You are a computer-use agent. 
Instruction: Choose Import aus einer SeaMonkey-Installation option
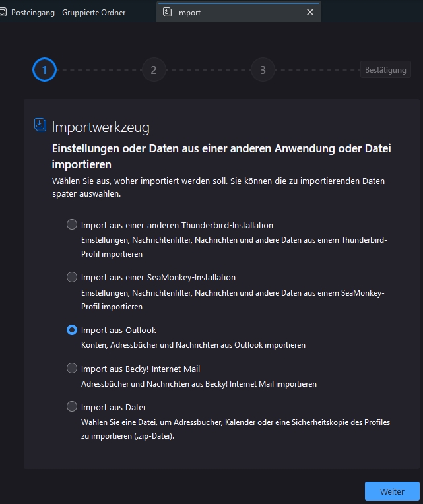(72, 277)
